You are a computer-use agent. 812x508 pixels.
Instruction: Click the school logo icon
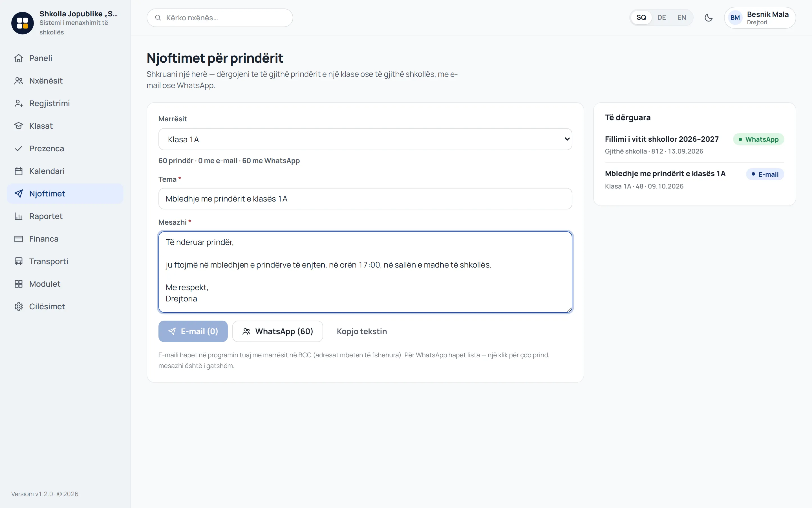(23, 23)
